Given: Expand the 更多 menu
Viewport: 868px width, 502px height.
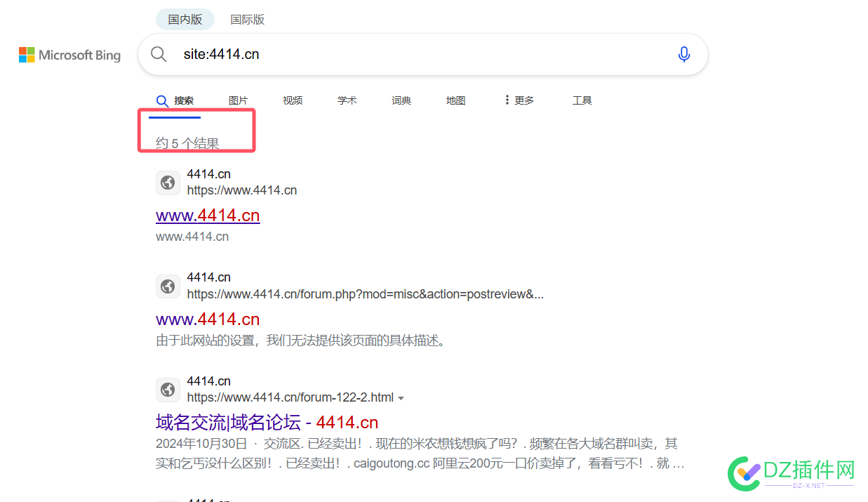Looking at the screenshot, I should [x=519, y=100].
